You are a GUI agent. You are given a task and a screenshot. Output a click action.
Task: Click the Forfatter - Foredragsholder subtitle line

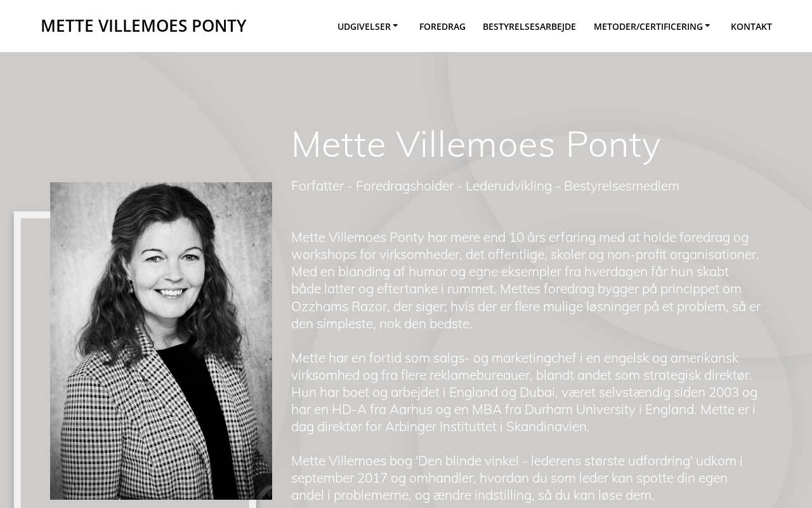click(485, 185)
